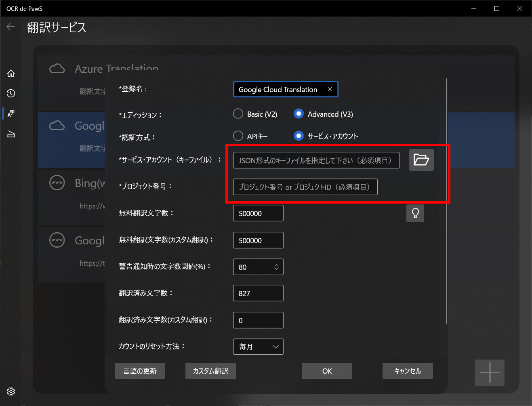Viewport: 532px width, 406px height.
Task: Click the プロジェクト番号 input field
Action: point(305,187)
